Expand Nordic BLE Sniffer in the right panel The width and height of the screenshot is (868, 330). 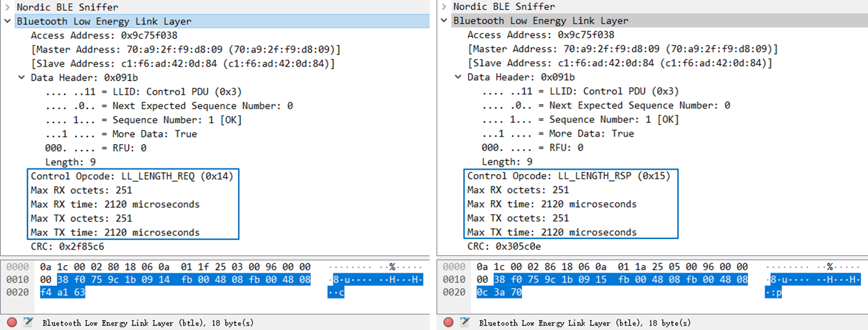(443, 7)
